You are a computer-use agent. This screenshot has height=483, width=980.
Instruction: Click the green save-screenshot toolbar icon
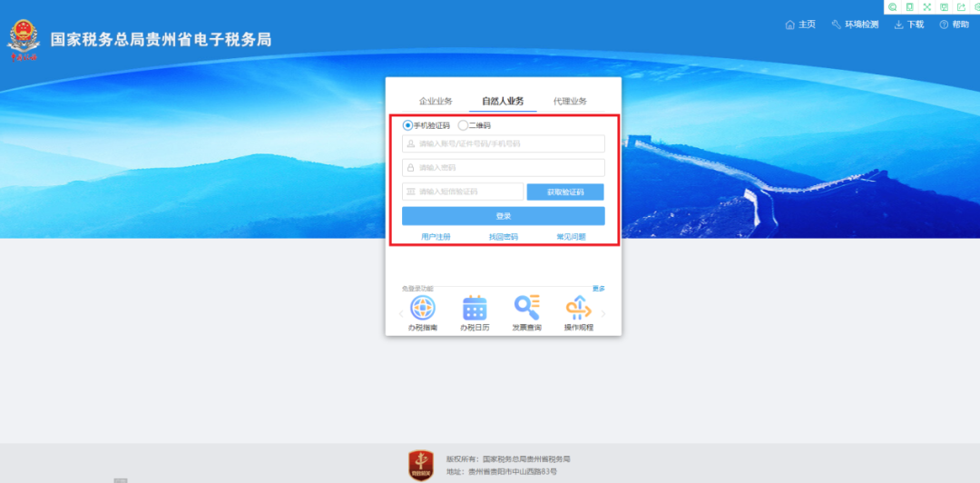(944, 7)
